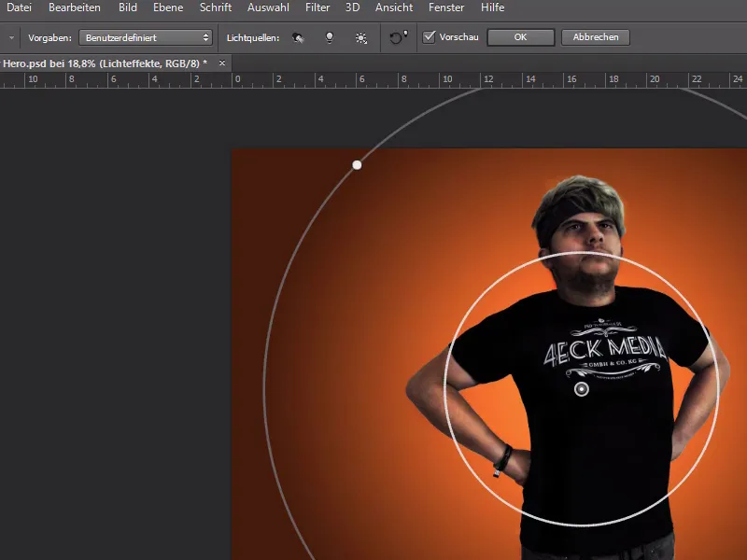Open the Bild menu
Screen dimensions: 747x560
tap(128, 7)
